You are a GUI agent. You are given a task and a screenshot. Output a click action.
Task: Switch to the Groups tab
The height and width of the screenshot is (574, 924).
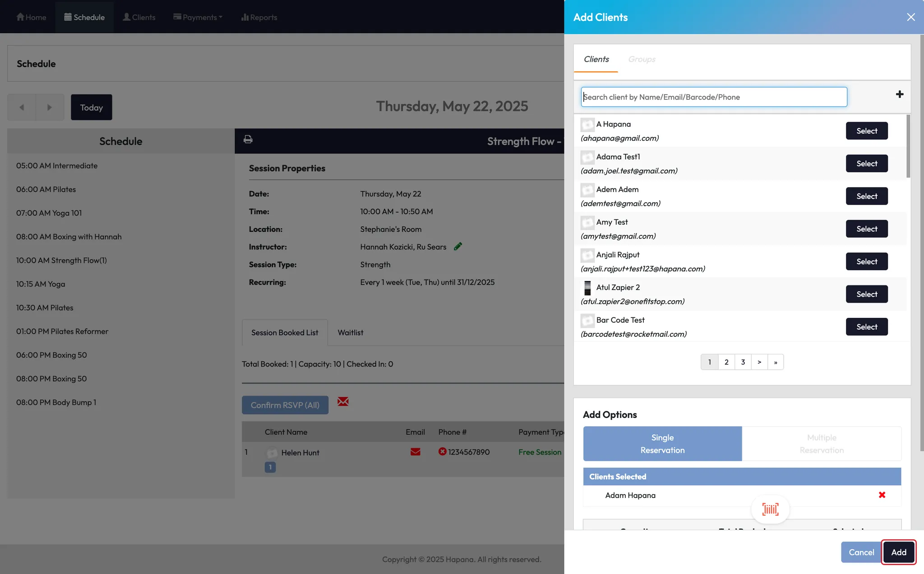click(x=642, y=59)
